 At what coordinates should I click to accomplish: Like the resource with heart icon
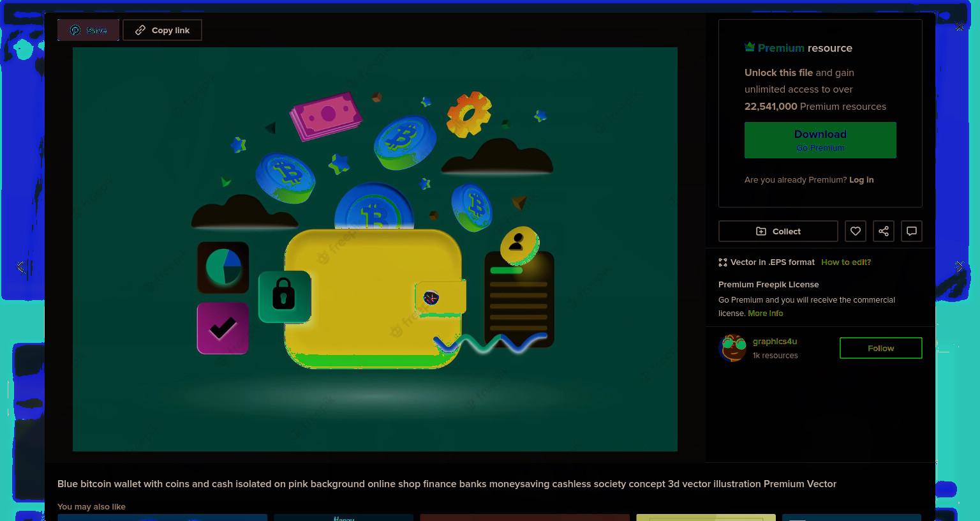[x=855, y=231]
